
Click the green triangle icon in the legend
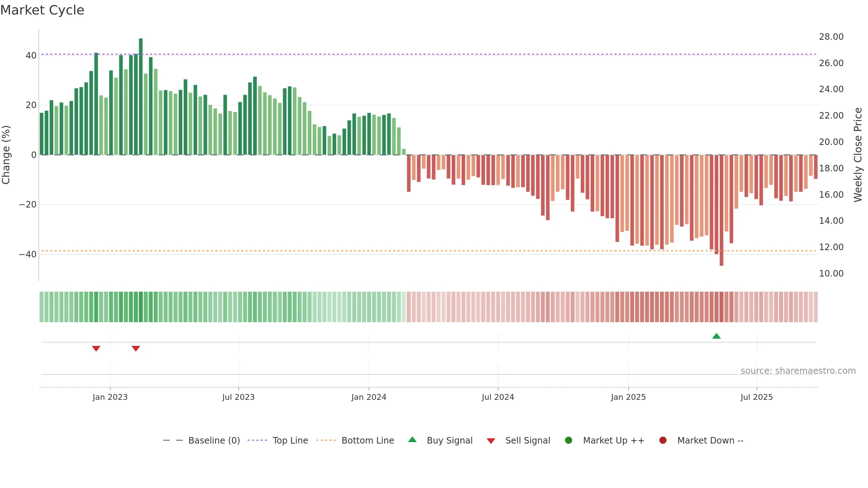coord(412,440)
